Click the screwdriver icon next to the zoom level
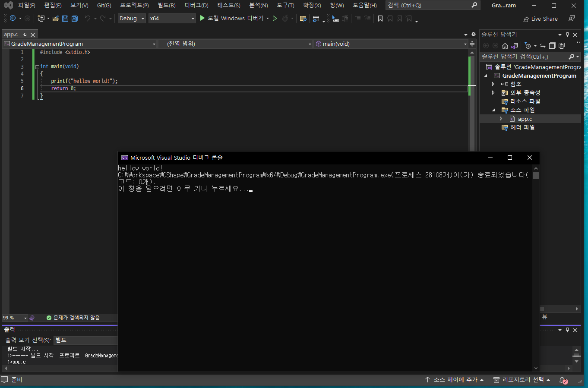Viewport: 588px width, 388px height. click(32, 318)
